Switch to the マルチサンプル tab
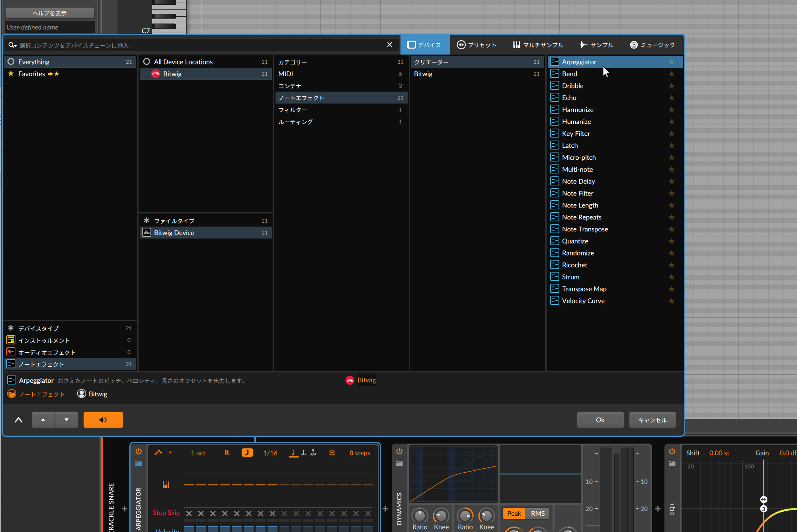 (x=538, y=45)
